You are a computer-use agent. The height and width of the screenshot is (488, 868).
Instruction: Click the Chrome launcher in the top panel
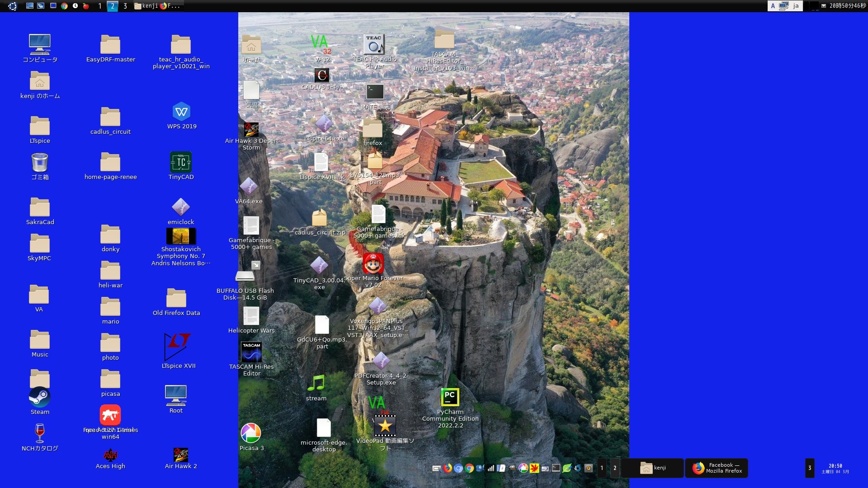64,6
